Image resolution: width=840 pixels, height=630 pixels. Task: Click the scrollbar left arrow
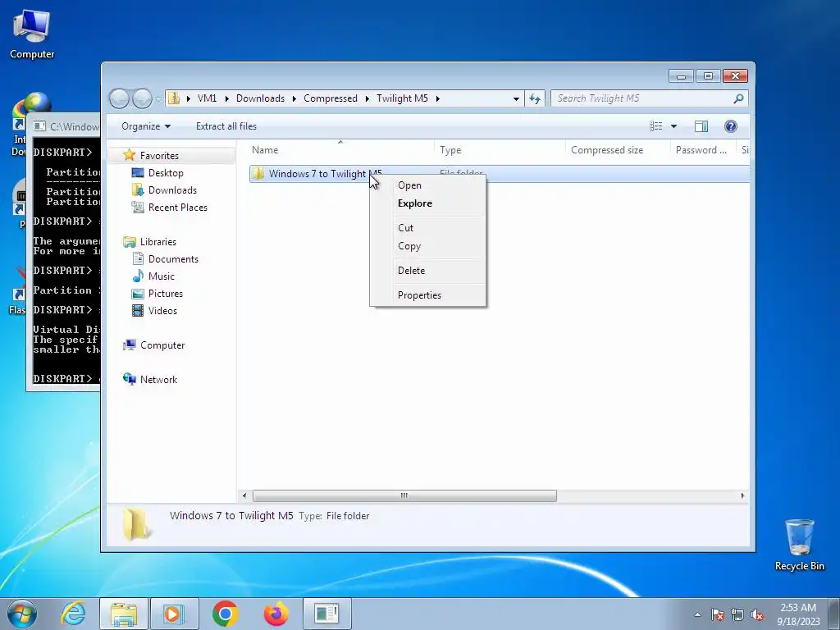pyautogui.click(x=244, y=495)
